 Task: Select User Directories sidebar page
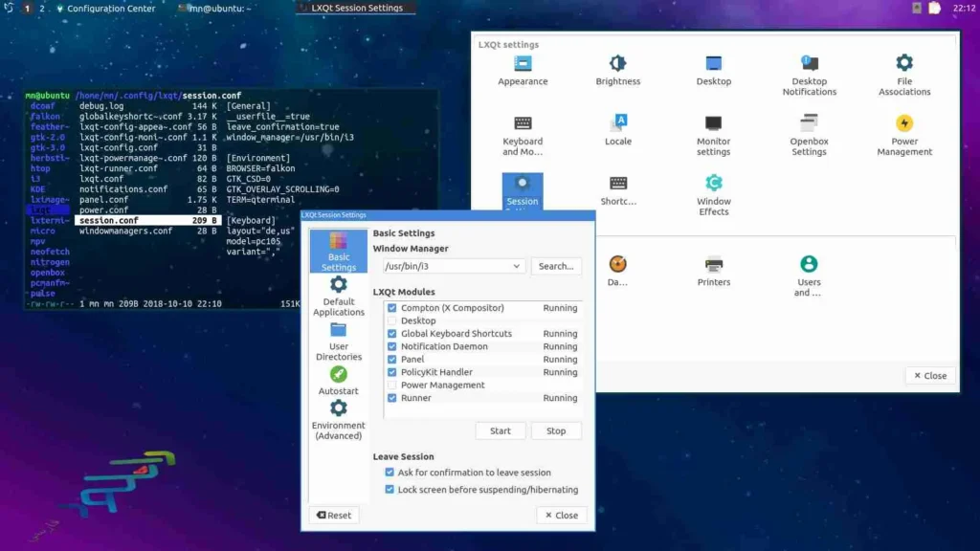(x=338, y=342)
